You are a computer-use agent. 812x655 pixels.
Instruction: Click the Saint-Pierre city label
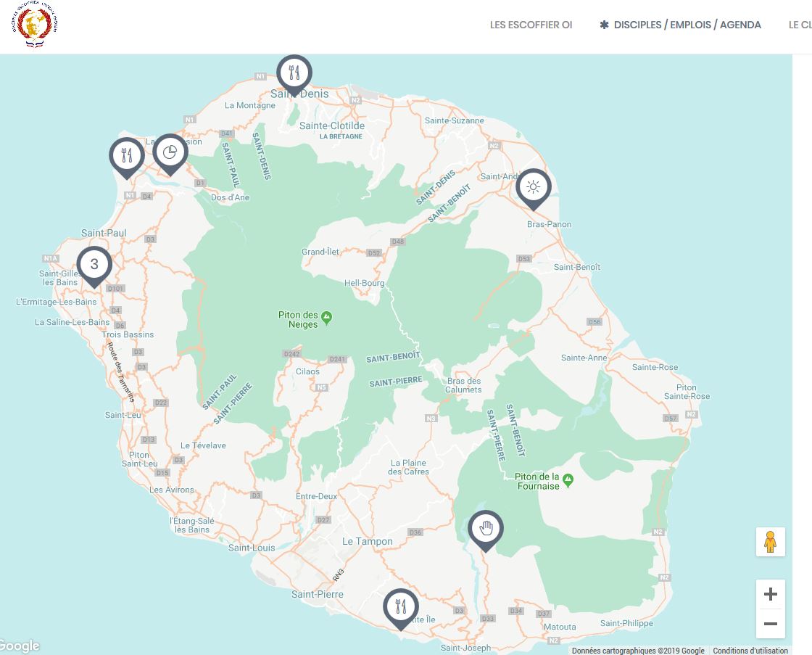[x=317, y=594]
